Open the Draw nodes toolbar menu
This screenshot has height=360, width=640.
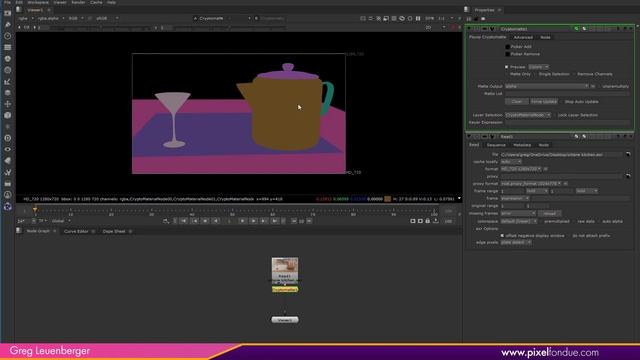7,25
